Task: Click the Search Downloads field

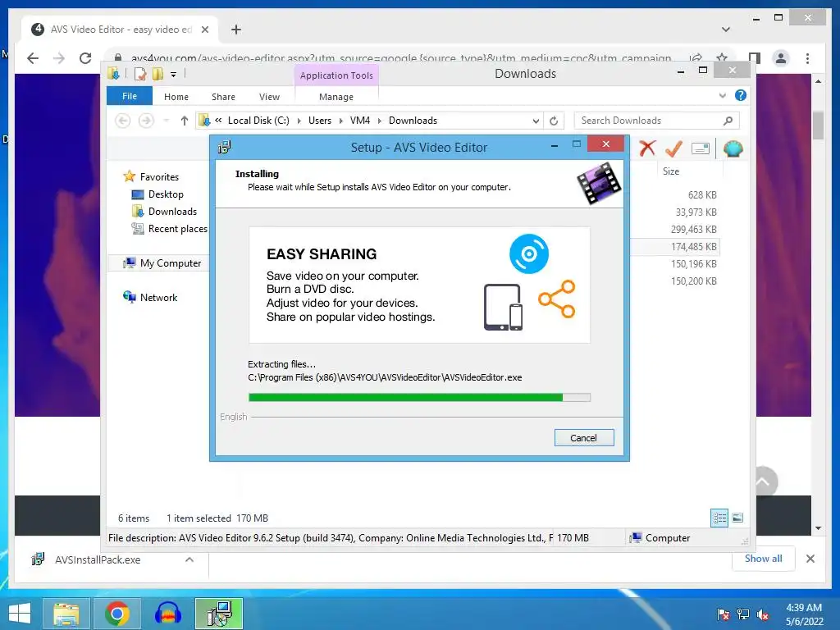Action: tap(656, 121)
